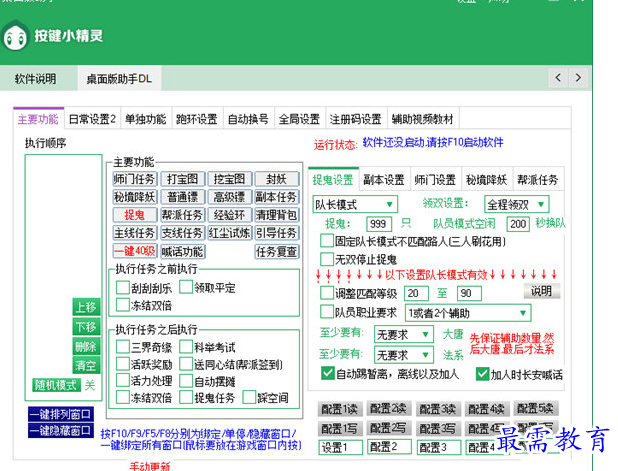
Task: Toggle the 随机模式 button
Action: [56, 385]
